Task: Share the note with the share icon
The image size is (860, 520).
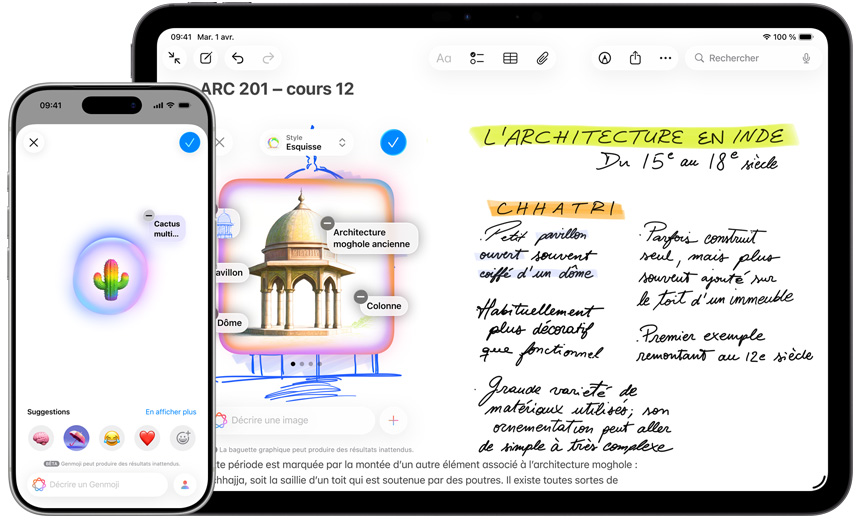Action: tap(635, 59)
